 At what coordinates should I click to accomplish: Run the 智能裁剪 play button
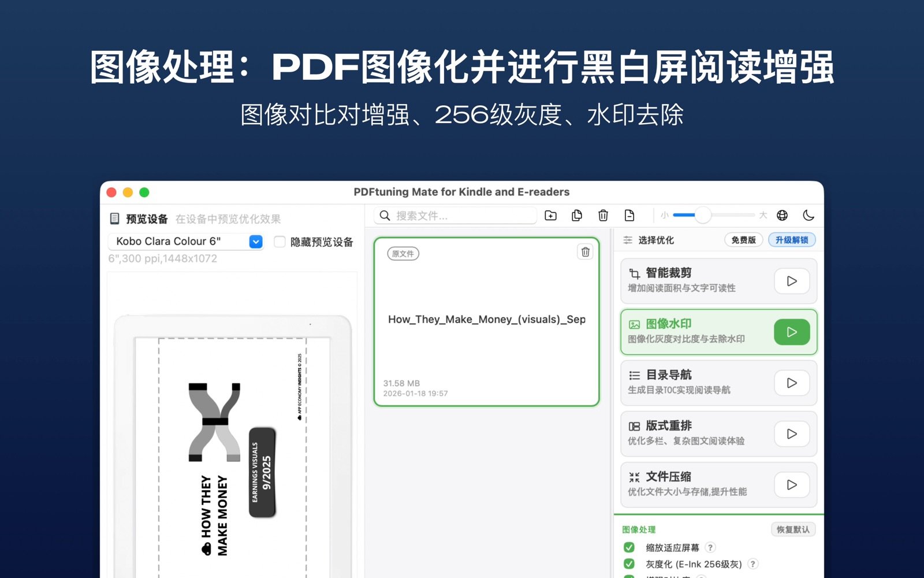792,281
